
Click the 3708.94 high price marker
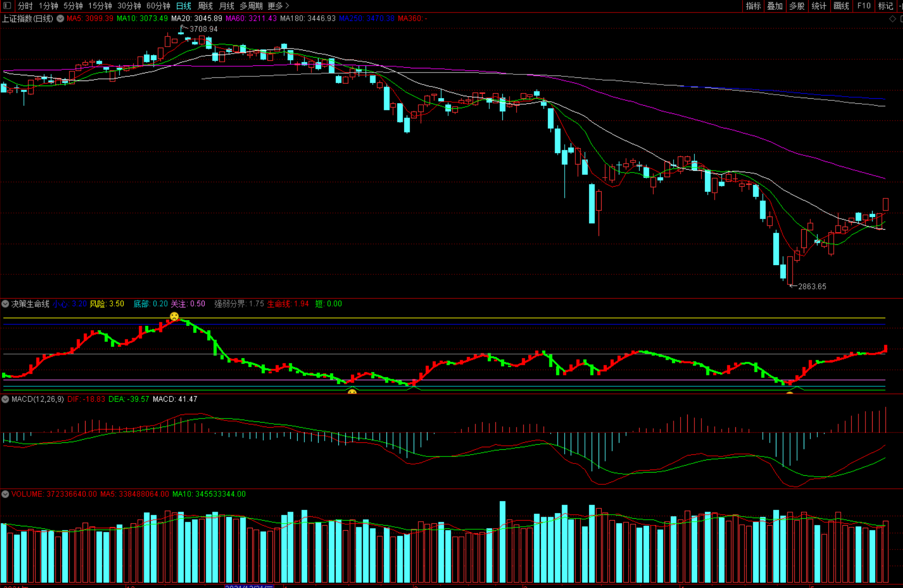[x=204, y=29]
